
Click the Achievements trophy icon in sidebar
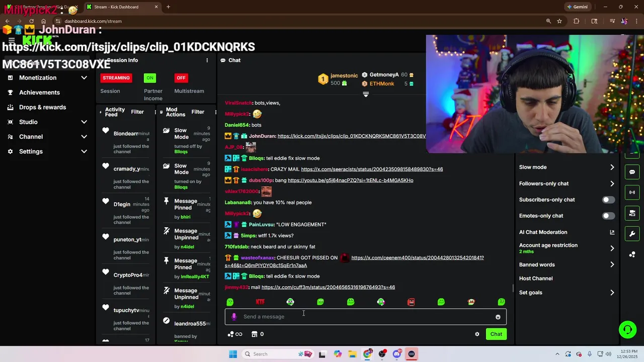tap(10, 93)
